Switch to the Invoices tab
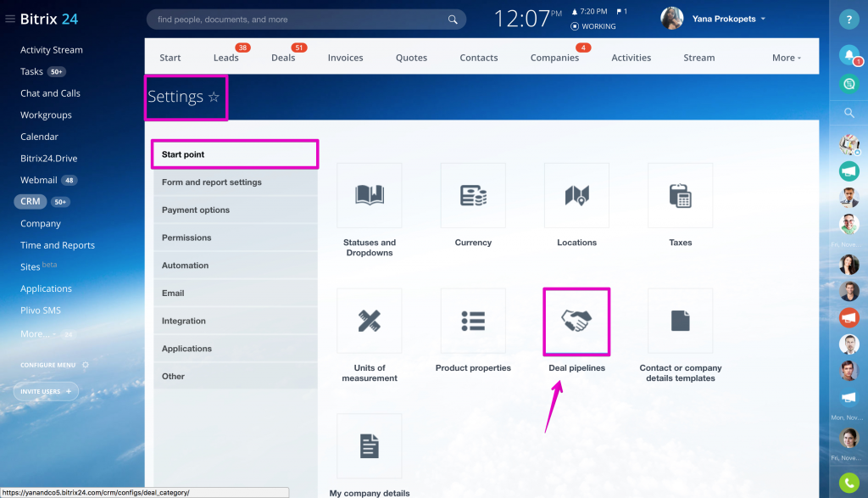This screenshot has height=498, width=868. point(346,58)
